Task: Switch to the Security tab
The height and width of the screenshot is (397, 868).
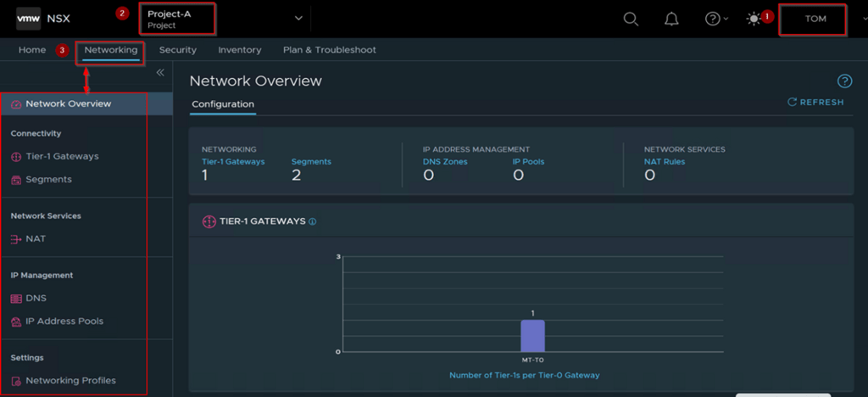Action: [x=177, y=50]
